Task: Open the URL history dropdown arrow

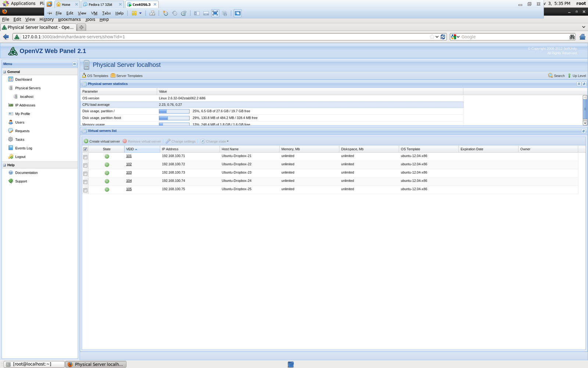Action: point(437,37)
